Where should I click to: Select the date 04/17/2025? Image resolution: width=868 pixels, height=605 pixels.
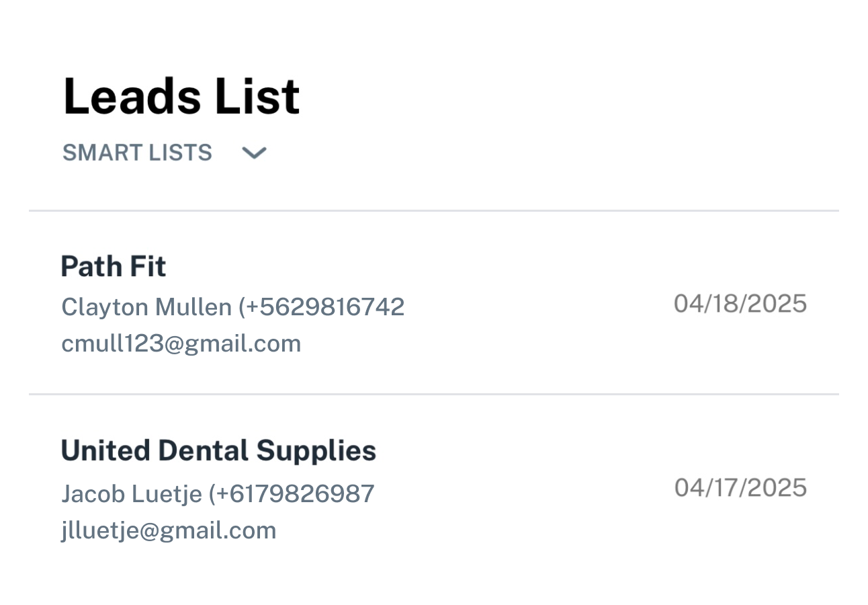pos(740,488)
